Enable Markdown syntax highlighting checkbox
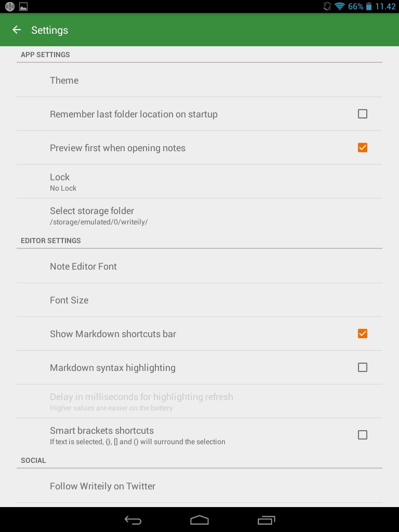 (362, 367)
